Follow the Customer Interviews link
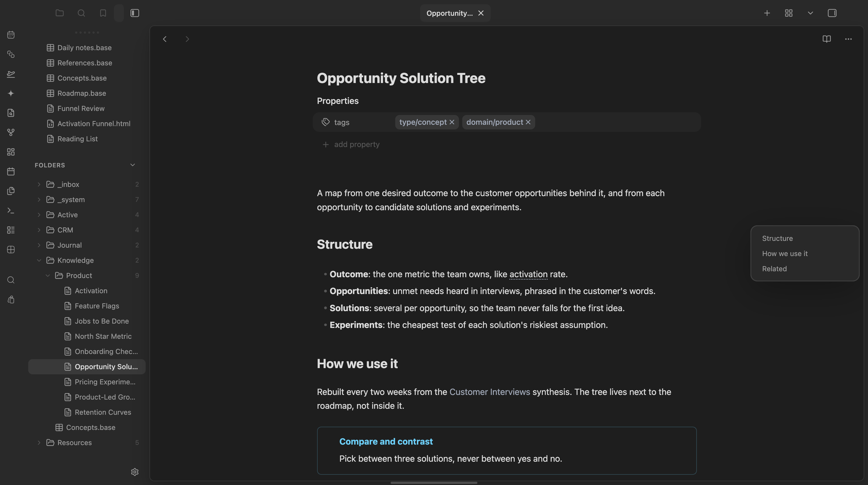Image resolution: width=868 pixels, height=485 pixels. click(490, 392)
